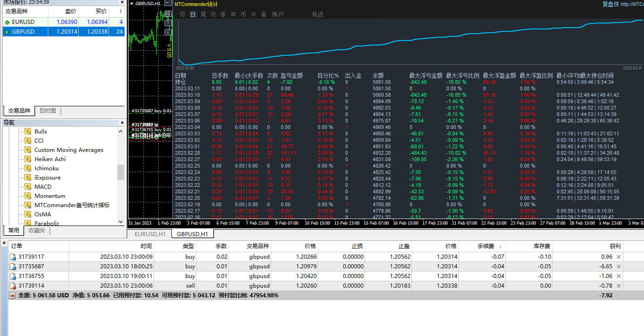Image resolution: width=644 pixels, height=336 pixels.
Task: Select the Ichimoku indicator in Navigator
Action: [x=46, y=168]
